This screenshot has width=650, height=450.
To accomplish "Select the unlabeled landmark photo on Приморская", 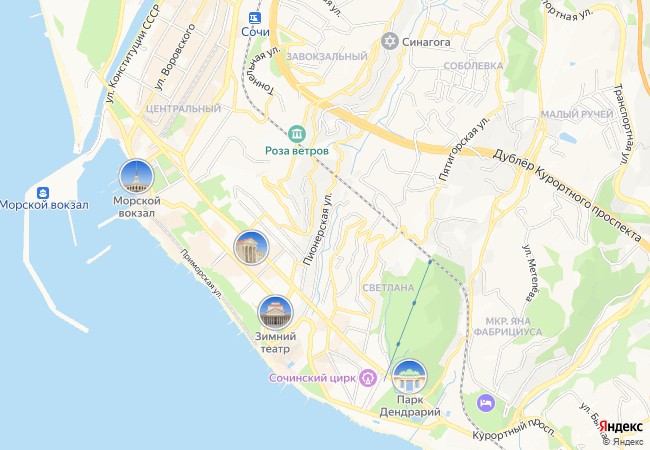I will (251, 247).
